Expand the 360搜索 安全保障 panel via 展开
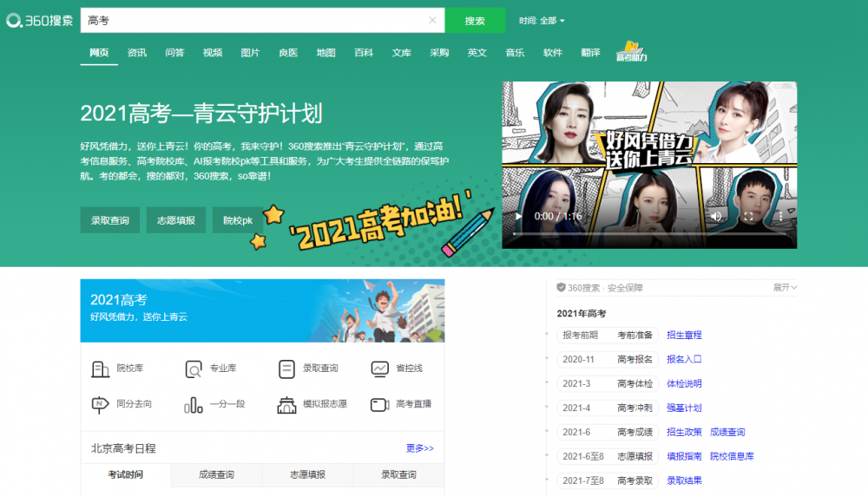This screenshot has width=868, height=496. 785,288
